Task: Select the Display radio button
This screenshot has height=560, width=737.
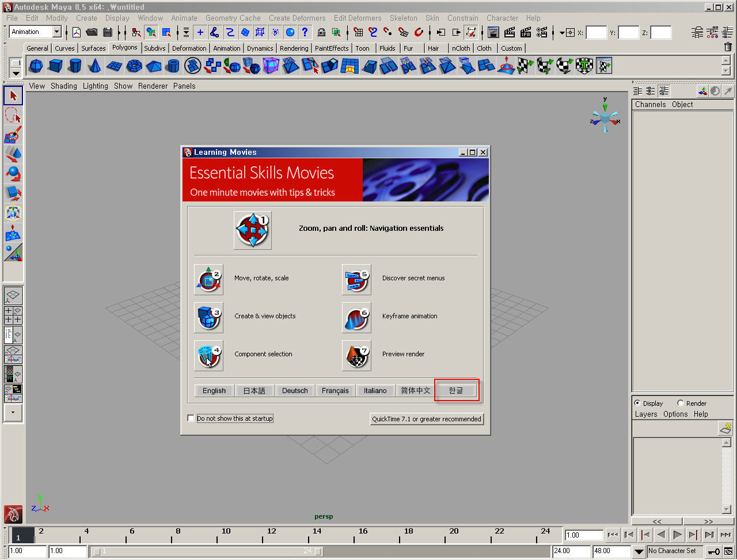Action: [637, 403]
